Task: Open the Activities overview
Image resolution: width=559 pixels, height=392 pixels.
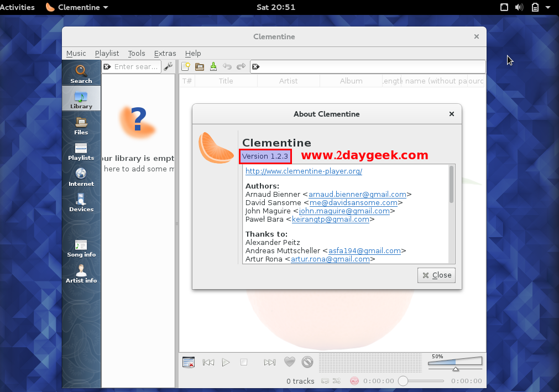Action: pos(17,7)
